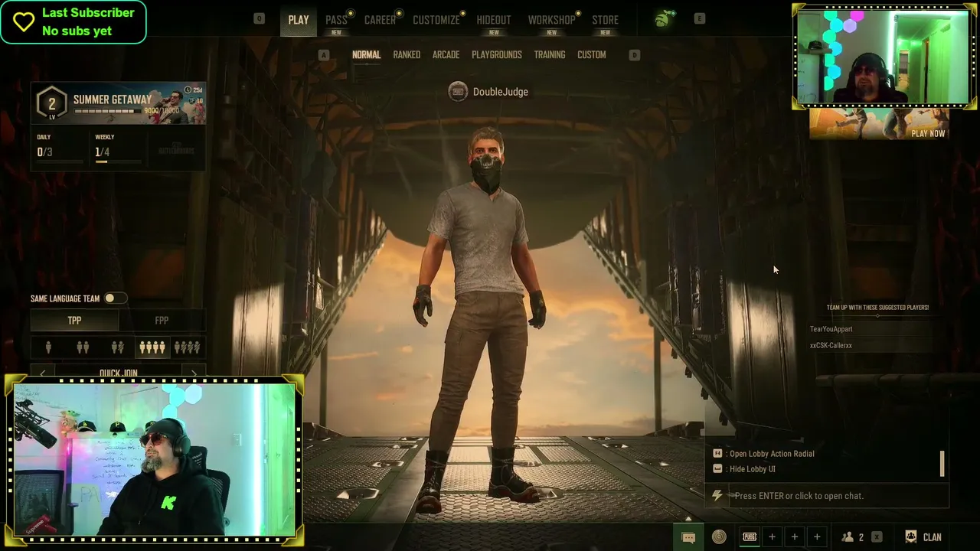Switch perspective to TPP

point(74,321)
